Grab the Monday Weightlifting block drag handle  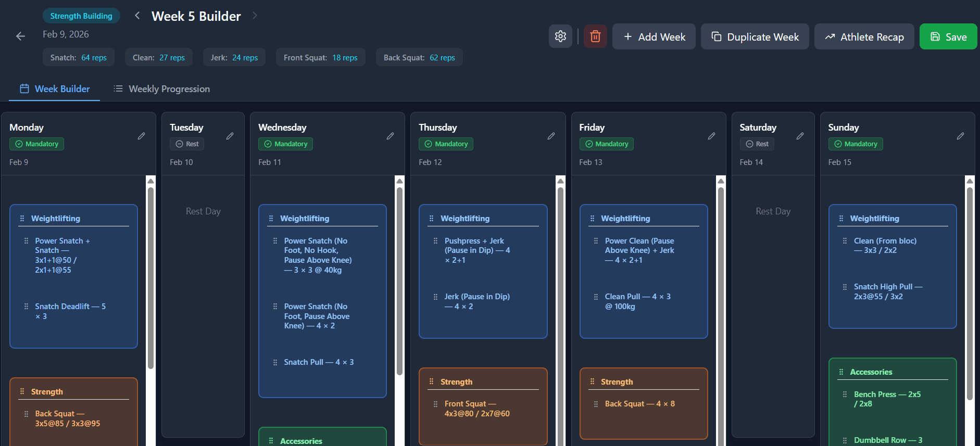22,219
